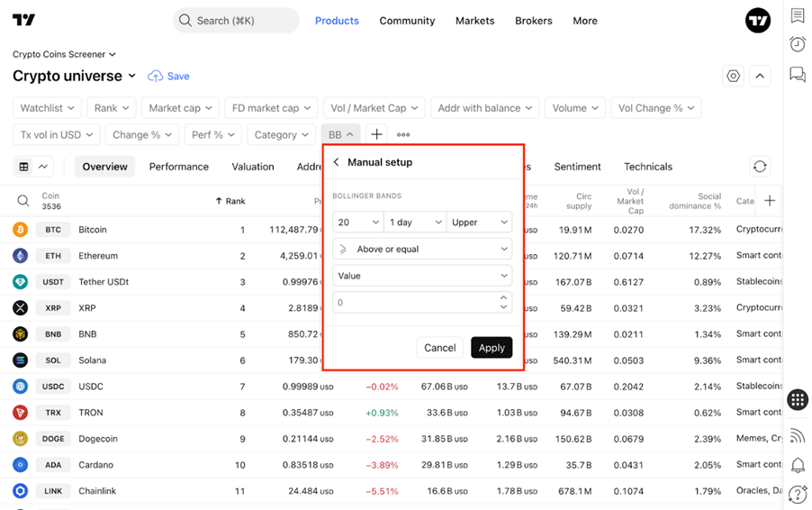Viewport: 812px width, 510px height.
Task: Open the Above or equal condition dropdown
Action: (422, 249)
